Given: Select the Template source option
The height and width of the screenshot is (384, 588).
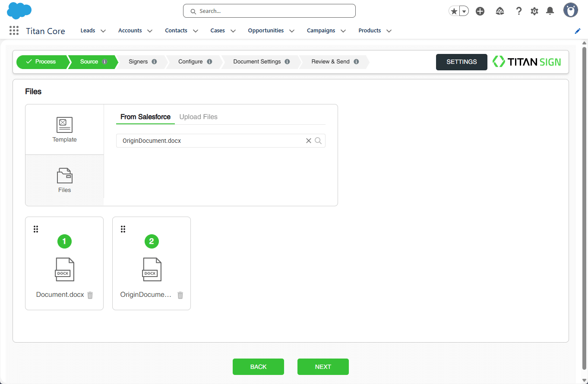Looking at the screenshot, I should (x=64, y=129).
